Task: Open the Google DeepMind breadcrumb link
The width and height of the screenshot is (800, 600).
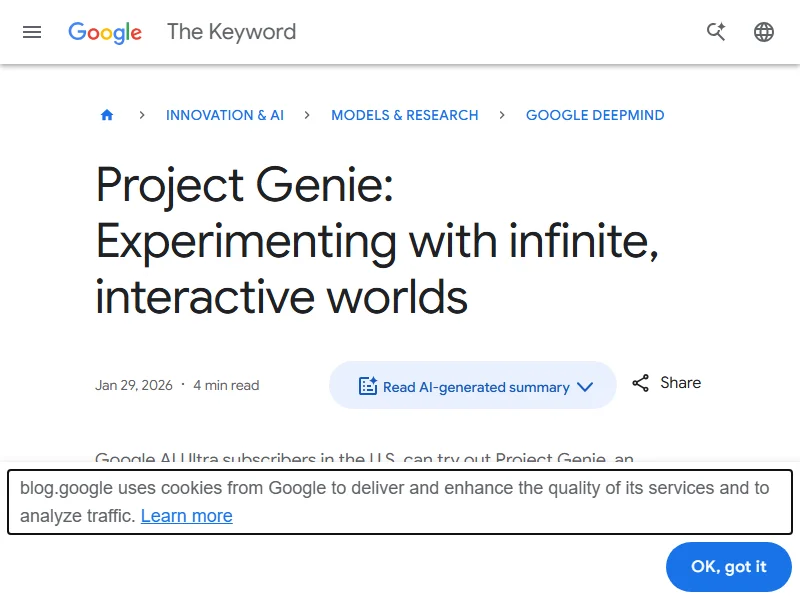Action: click(x=595, y=115)
